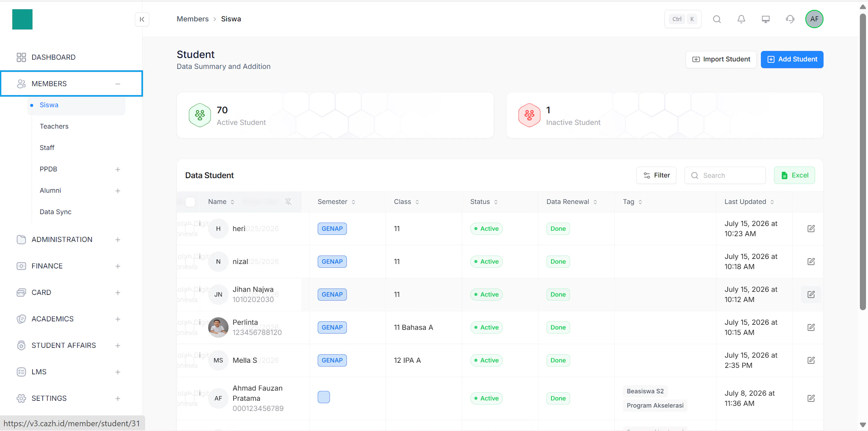Check the checkbox for Jihan Najwa row
Image resolution: width=868 pixels, height=431 pixels.
point(190,294)
